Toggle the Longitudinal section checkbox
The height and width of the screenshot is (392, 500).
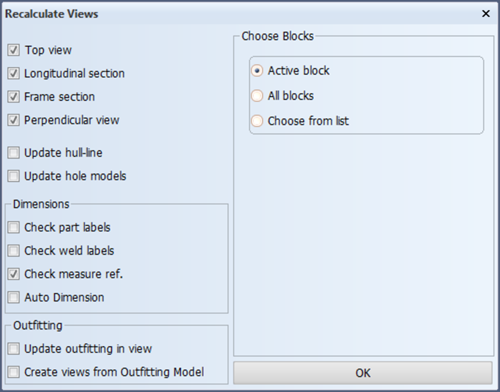click(x=14, y=74)
